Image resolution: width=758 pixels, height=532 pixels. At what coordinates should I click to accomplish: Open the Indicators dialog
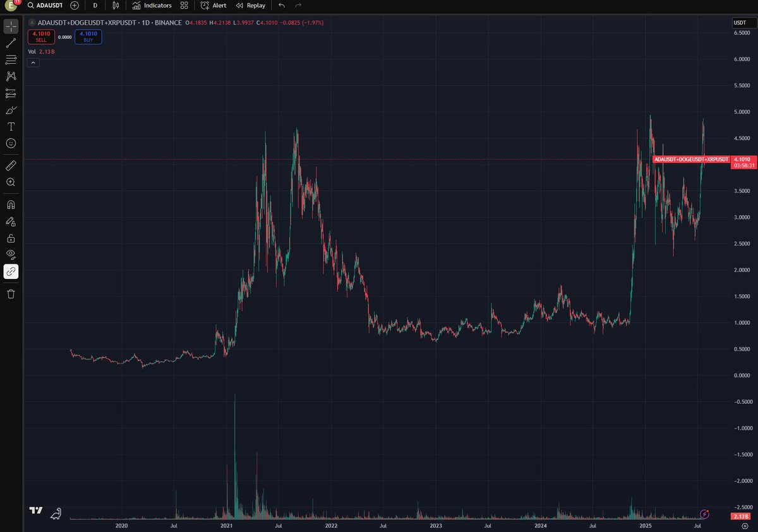(x=152, y=5)
